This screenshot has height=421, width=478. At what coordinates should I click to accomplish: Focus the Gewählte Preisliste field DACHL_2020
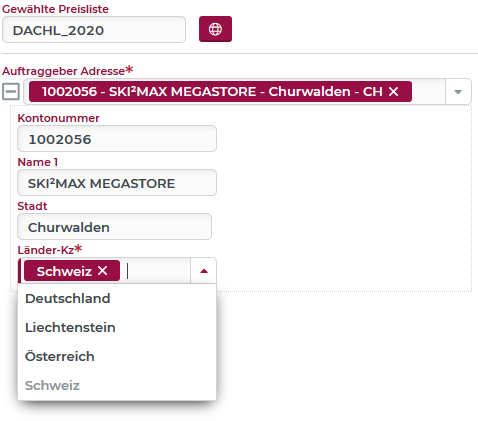(94, 30)
